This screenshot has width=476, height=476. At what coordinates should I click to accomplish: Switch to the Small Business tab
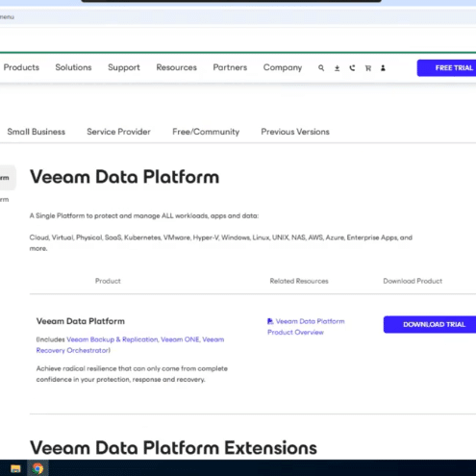click(37, 132)
